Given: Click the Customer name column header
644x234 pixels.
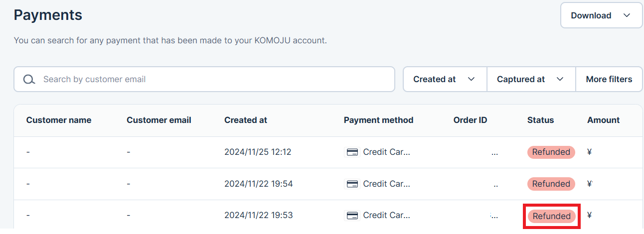Looking at the screenshot, I should coord(59,120).
